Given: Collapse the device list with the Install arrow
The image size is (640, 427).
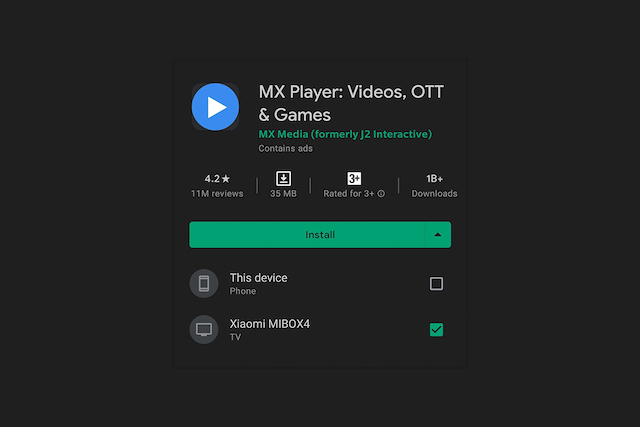Looking at the screenshot, I should [438, 235].
